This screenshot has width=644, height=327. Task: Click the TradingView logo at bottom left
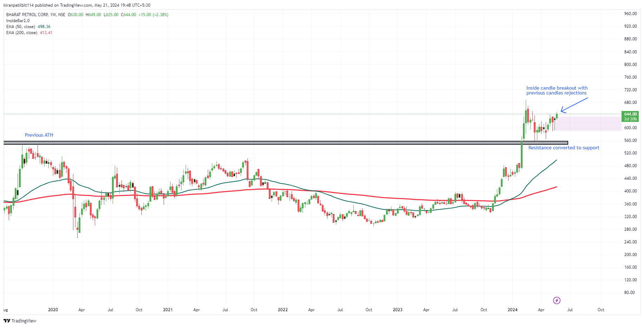pyautogui.click(x=20, y=321)
